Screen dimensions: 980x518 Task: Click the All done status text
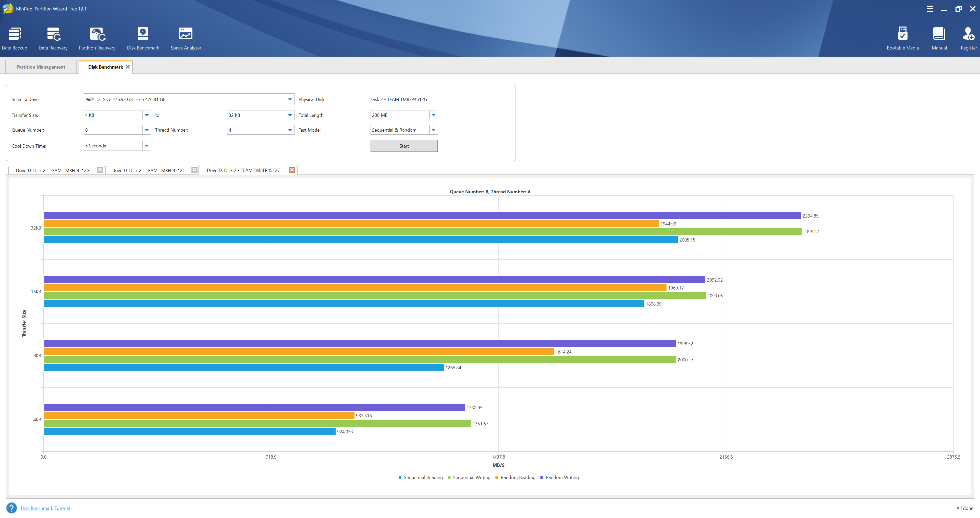pyautogui.click(x=965, y=508)
